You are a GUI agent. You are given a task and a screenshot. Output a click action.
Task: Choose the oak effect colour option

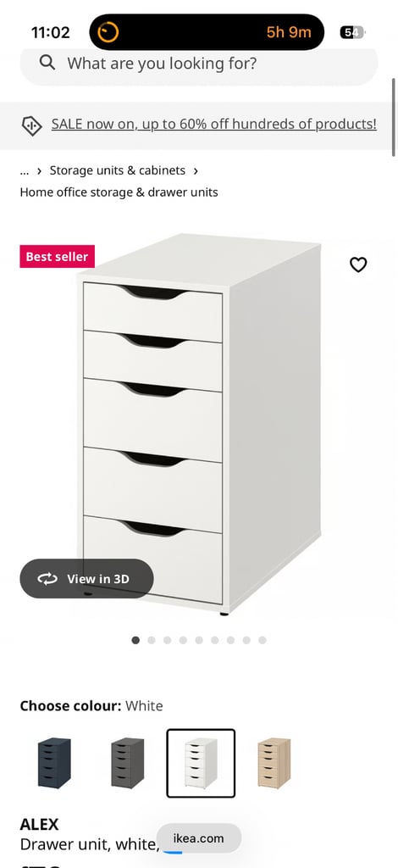[274, 763]
